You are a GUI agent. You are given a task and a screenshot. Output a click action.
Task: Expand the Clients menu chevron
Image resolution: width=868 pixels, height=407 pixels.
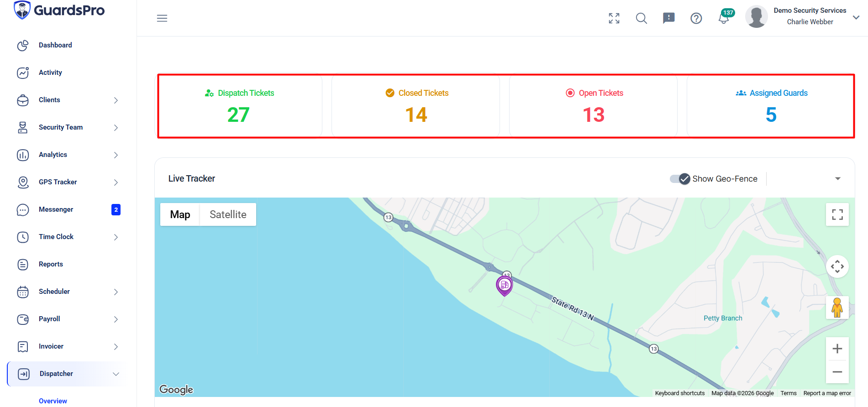116,100
